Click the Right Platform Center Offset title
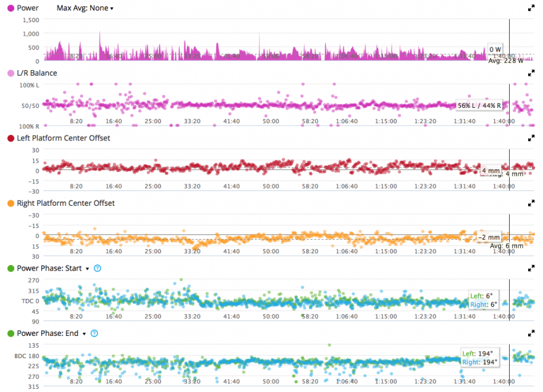Image resolution: width=543 pixels, height=392 pixels. tap(66, 203)
